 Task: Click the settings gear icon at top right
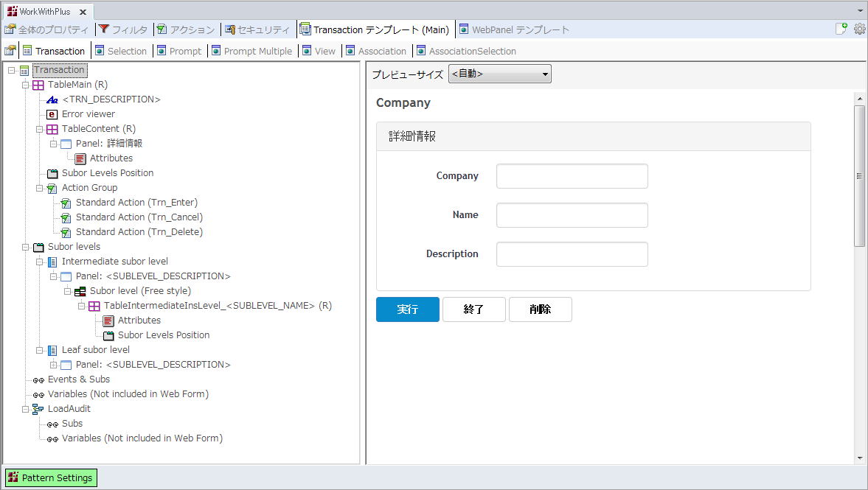pos(859,29)
